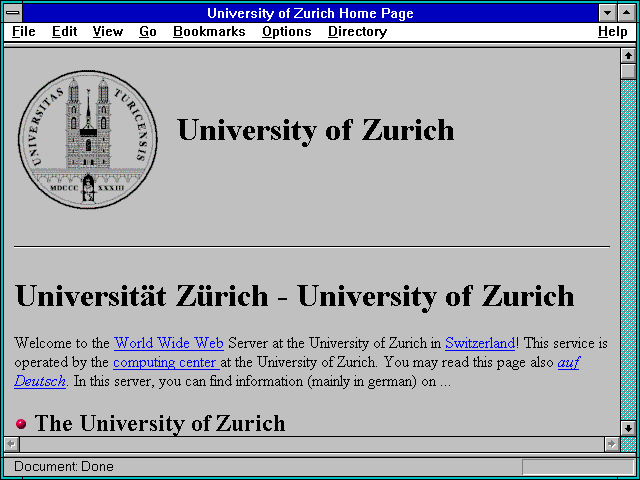Click the vertical scrollbar thumb
The width and height of the screenshot is (640, 480).
[x=629, y=71]
